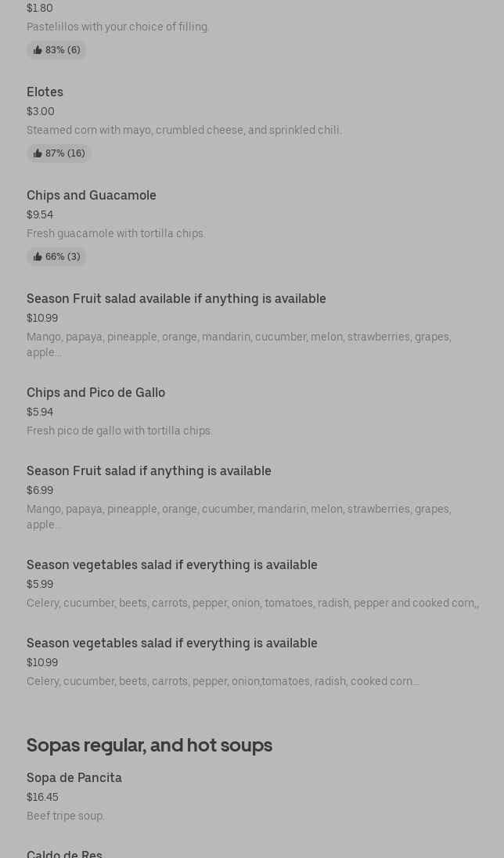Viewport: 504px width, 858px height.
Task: Open the $6.99 Season Fruit salad item
Action: (149, 471)
